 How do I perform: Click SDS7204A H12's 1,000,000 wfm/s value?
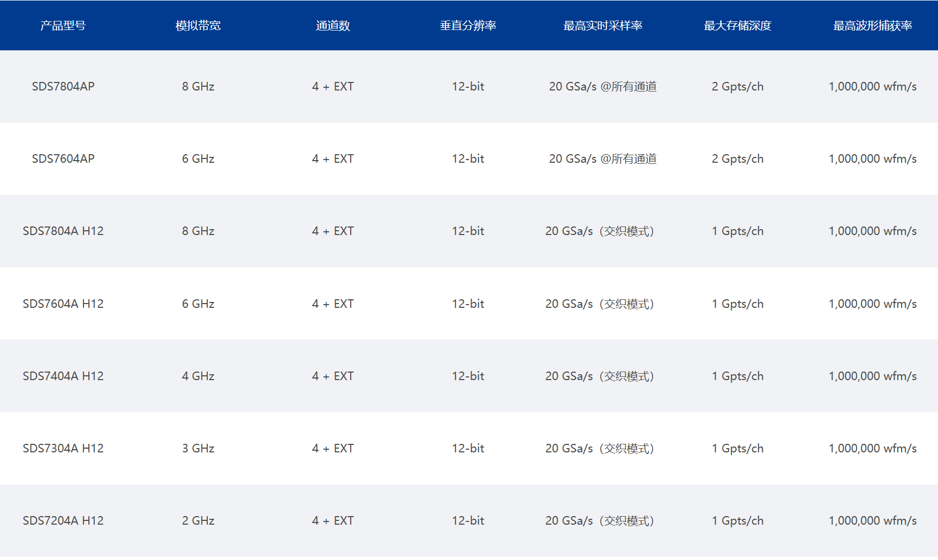872,521
